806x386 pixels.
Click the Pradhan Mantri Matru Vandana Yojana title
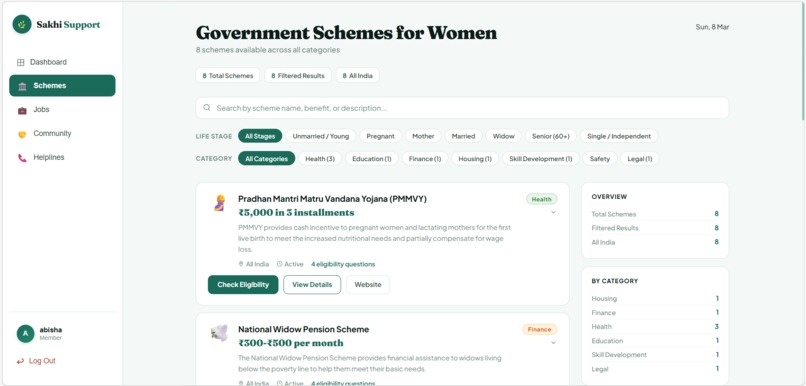click(x=332, y=199)
